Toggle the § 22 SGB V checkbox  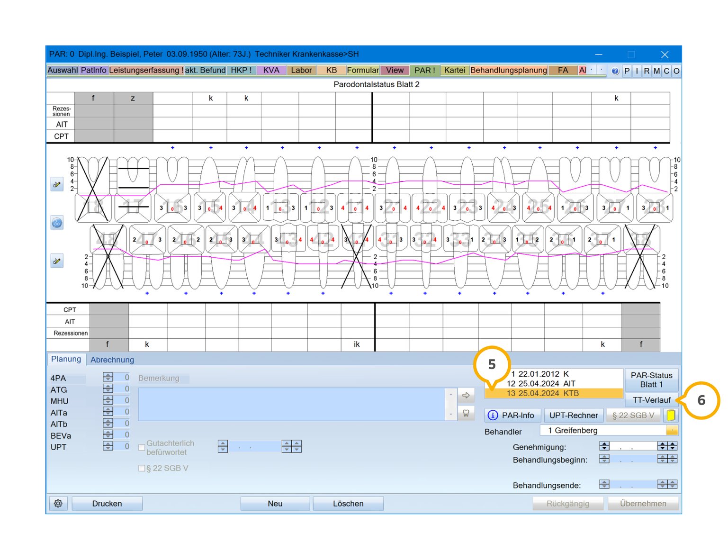142,468
